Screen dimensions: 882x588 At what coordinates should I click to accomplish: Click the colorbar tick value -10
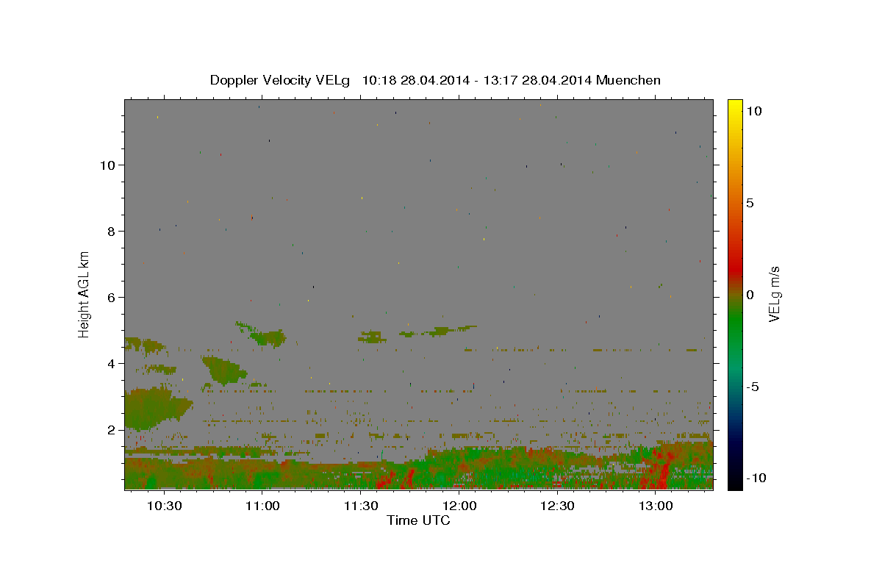click(755, 478)
